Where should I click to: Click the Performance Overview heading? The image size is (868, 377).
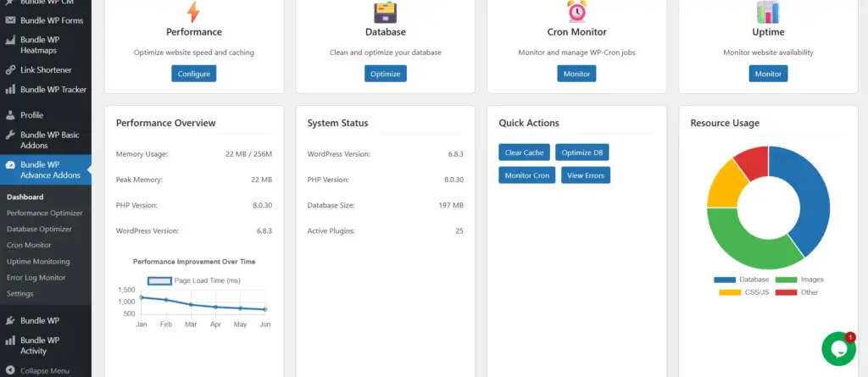[x=165, y=123]
